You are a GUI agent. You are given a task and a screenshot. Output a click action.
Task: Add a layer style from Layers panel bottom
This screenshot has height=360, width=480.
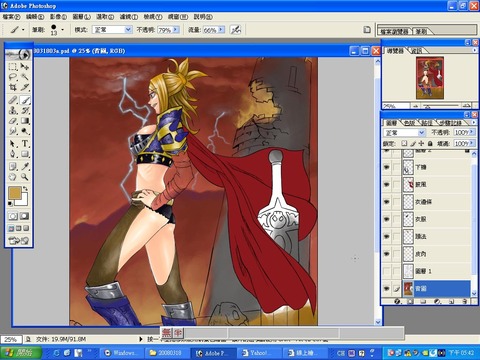(x=397, y=301)
